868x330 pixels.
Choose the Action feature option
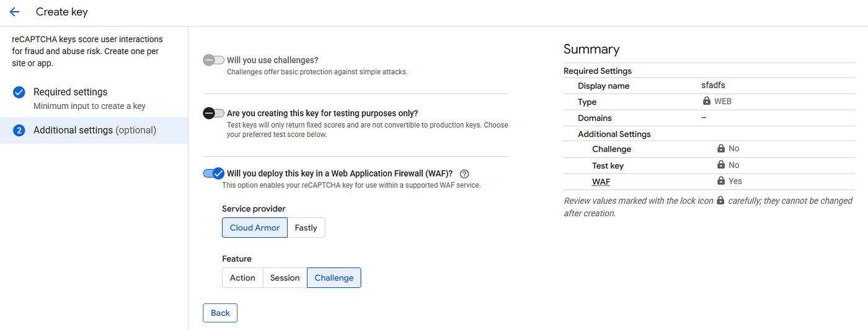coord(242,277)
